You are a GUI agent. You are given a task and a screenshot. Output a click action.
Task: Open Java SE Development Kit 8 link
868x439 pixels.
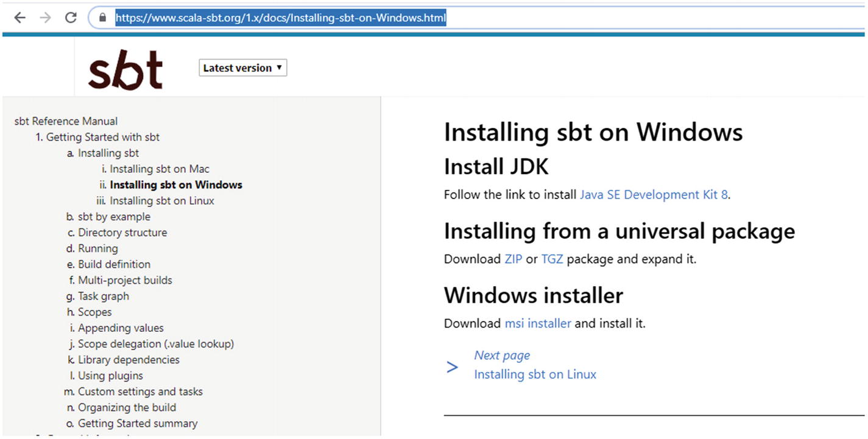pyautogui.click(x=654, y=195)
